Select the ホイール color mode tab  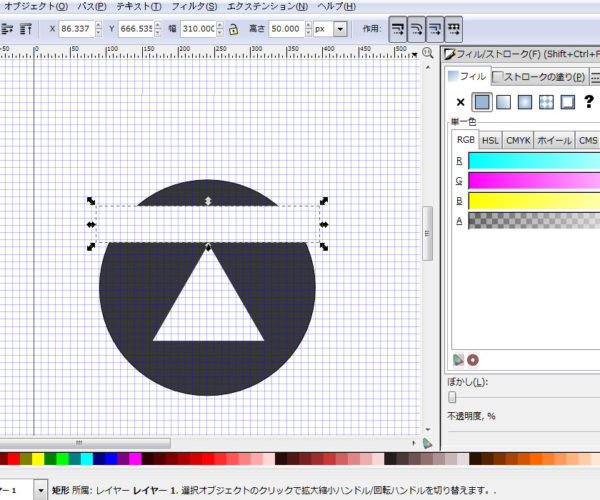tap(554, 141)
